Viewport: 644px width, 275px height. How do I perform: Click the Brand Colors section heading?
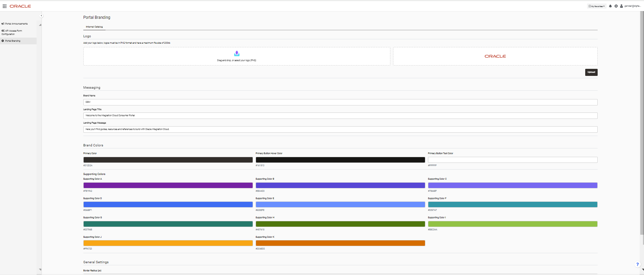93,145
